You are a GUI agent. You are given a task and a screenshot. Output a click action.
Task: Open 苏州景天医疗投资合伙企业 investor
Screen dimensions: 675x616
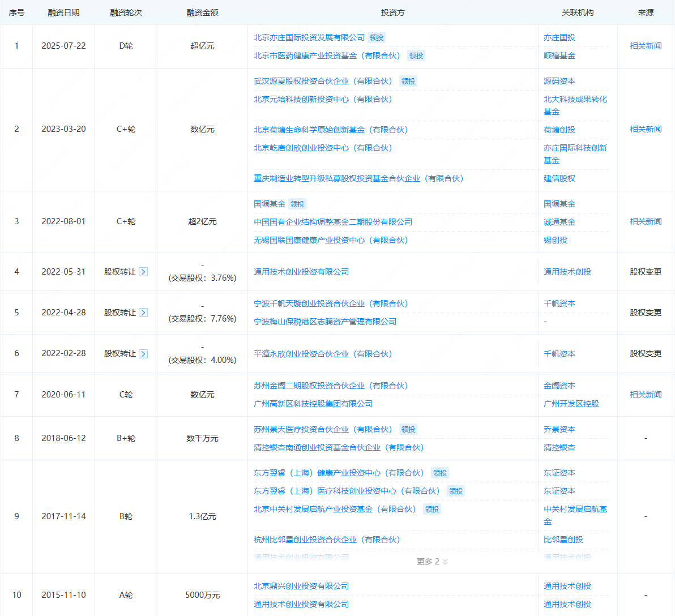pyautogui.click(x=323, y=429)
